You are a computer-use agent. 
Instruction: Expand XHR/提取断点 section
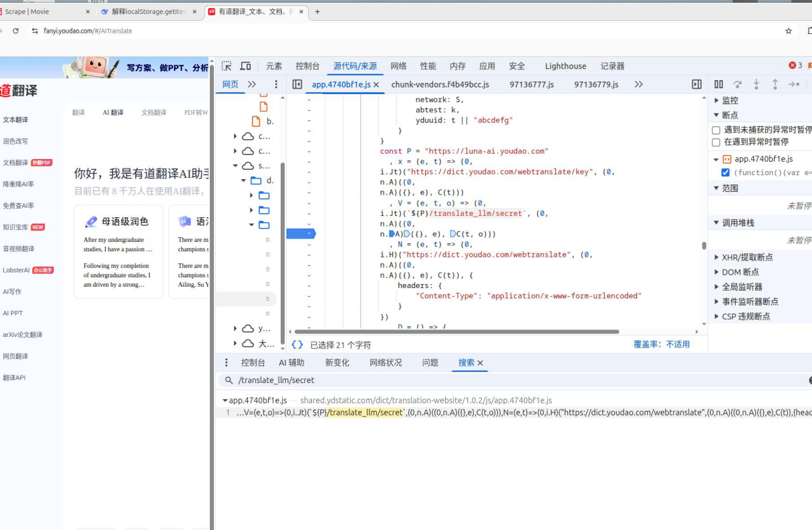pyautogui.click(x=717, y=257)
